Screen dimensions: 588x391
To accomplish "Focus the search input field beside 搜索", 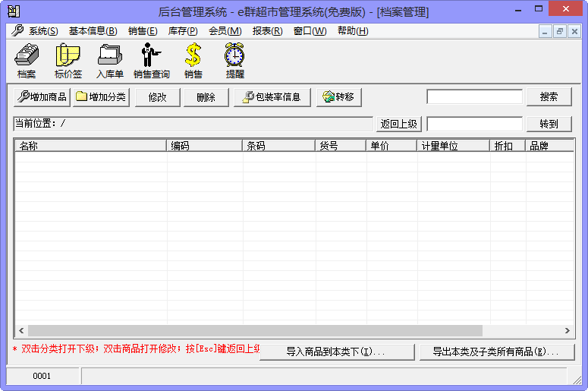I will (474, 97).
